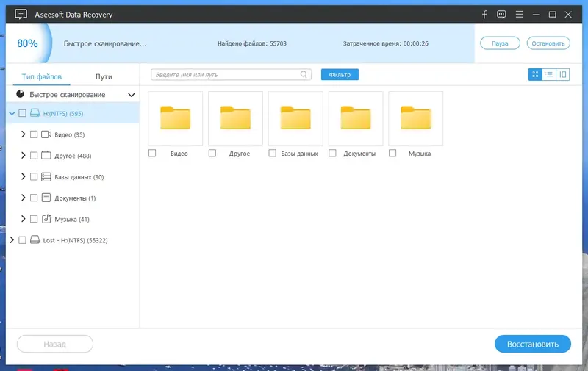Expand the Другое (488) tree node

[x=24, y=155]
